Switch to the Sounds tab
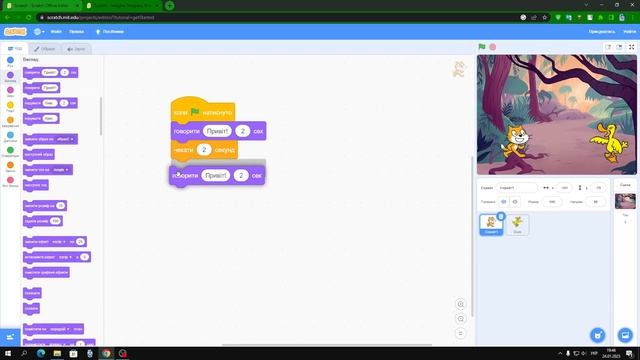Image resolution: width=640 pixels, height=360 pixels. coord(76,49)
